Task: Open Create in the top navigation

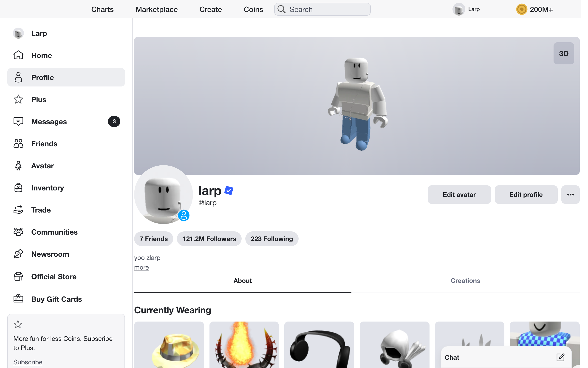Action: pos(210,9)
